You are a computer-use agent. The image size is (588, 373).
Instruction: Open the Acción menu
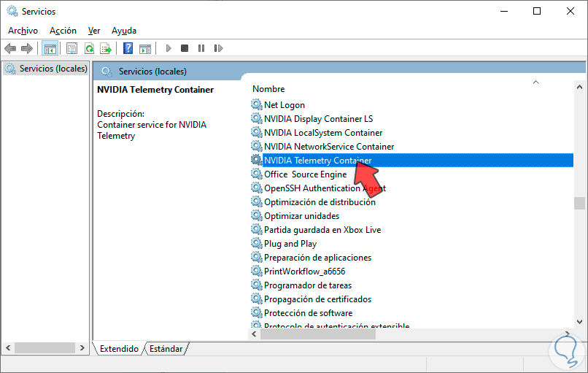[63, 31]
